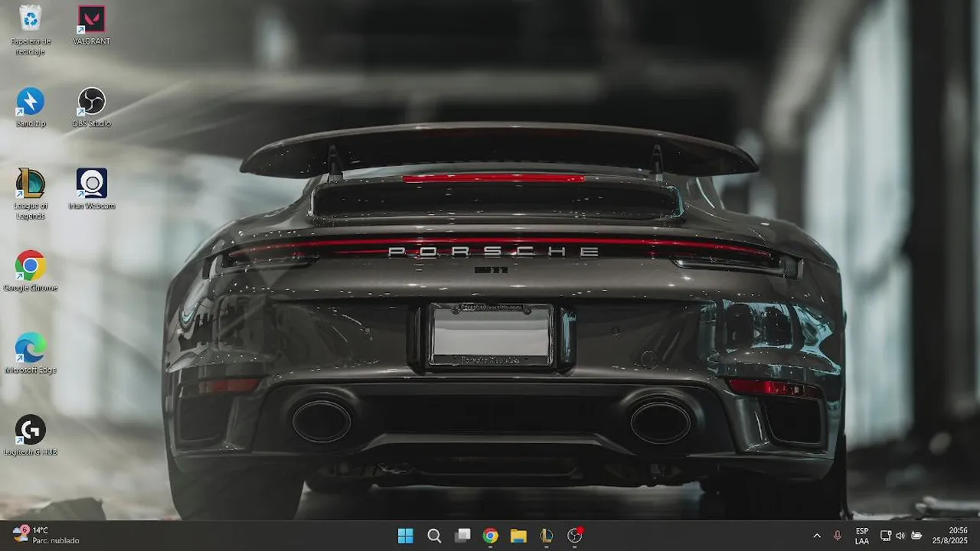
Task: Open the ESP LAA input language switcher
Action: [x=862, y=536]
